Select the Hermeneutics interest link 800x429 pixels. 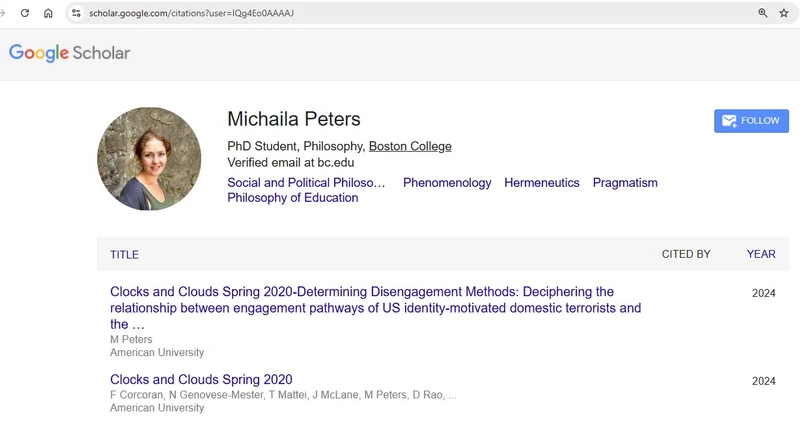542,183
